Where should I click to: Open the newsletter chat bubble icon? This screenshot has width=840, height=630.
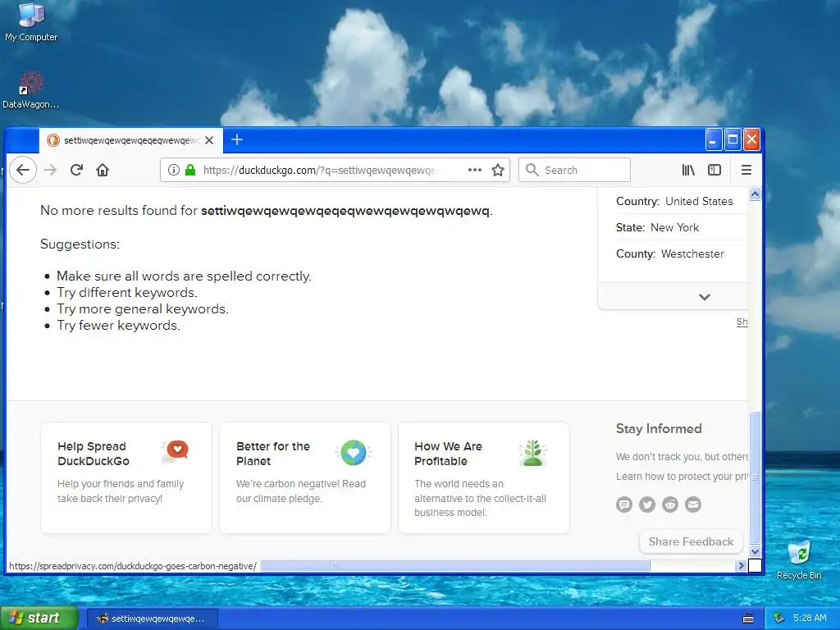coord(624,504)
